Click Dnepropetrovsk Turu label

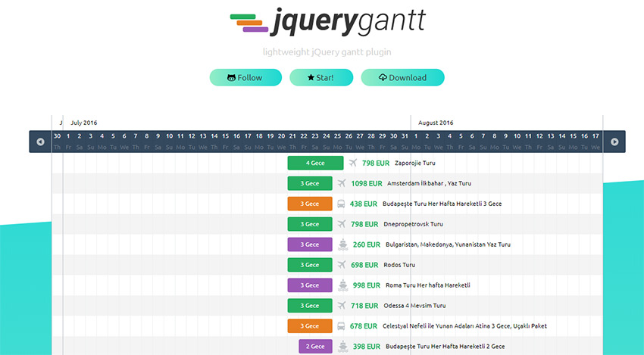[413, 224]
